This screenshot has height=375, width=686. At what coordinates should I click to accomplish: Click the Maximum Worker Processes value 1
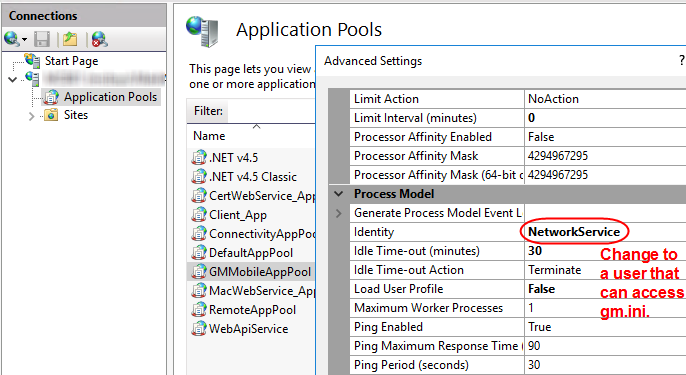pyautogui.click(x=531, y=308)
